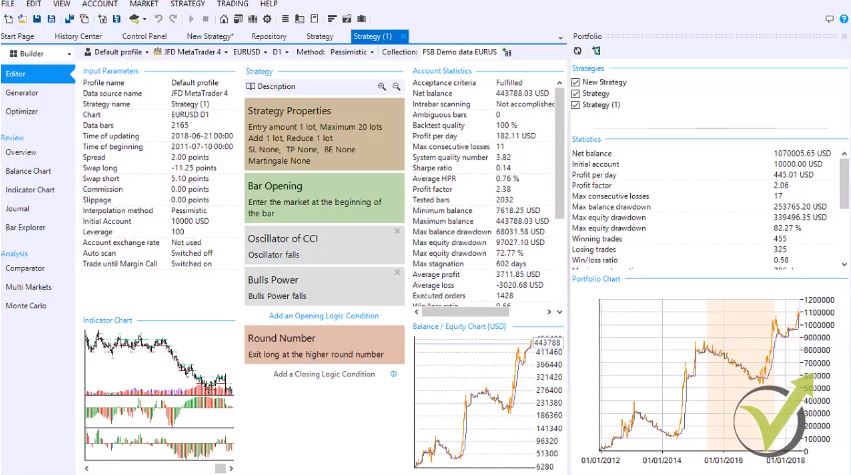
Task: Toggle the Strategy (1) portfolio checkbox
Action: click(x=576, y=104)
